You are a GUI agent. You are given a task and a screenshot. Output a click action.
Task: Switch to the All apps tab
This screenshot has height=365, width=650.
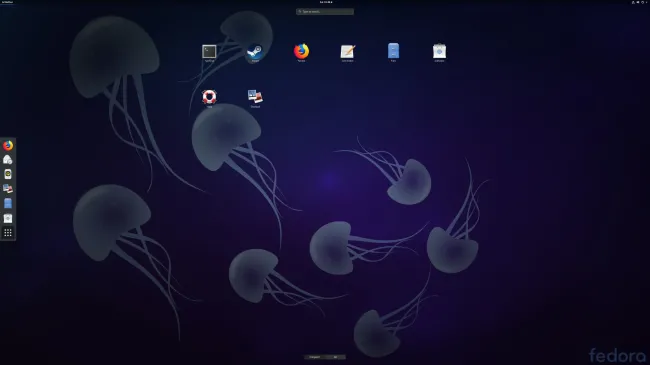click(x=335, y=357)
